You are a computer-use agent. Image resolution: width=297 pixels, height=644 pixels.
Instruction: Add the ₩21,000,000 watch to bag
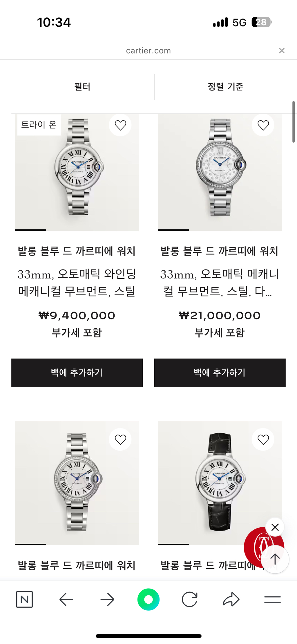(220, 373)
